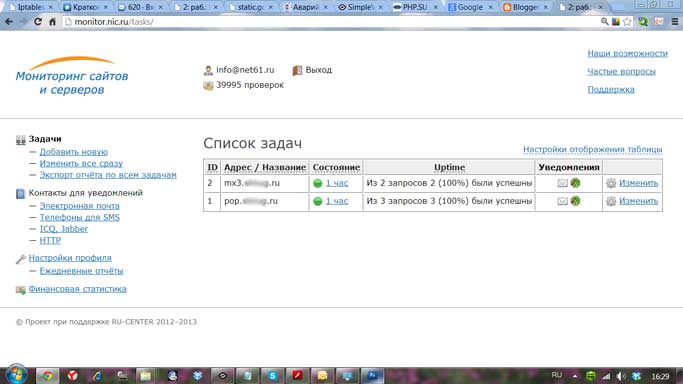Screen dimensions: 683x384
Task: Click the wrench icon near Настройки профиля
Action: 20,259
